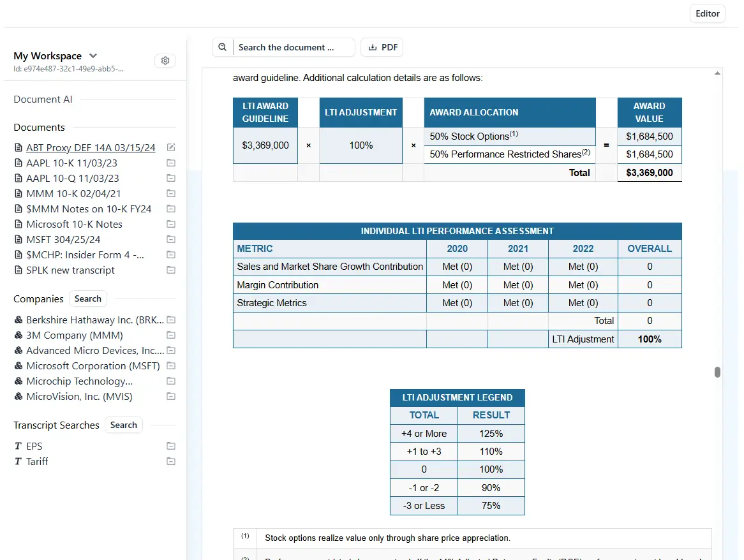Expand the My Workspace dropdown chevron
The image size is (744, 560).
click(93, 55)
